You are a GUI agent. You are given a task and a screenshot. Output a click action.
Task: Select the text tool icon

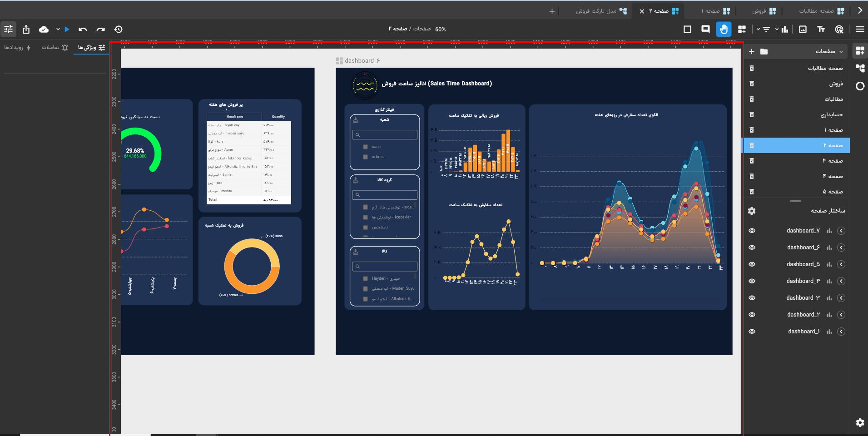821,29
